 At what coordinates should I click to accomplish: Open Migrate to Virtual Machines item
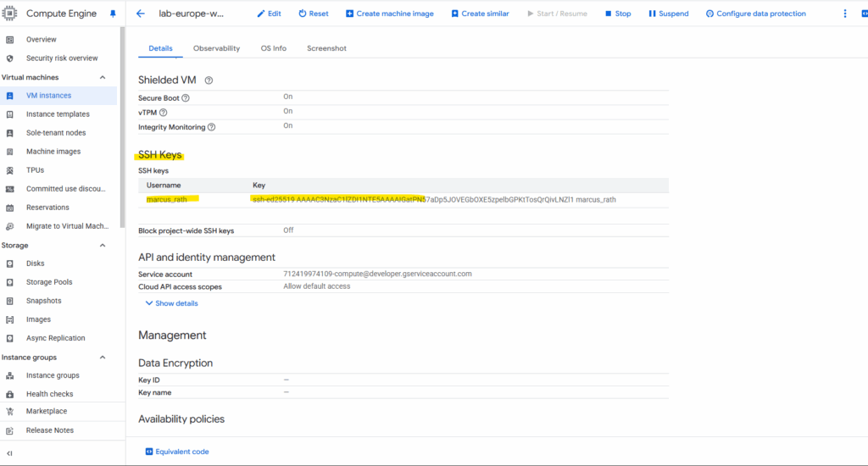67,226
